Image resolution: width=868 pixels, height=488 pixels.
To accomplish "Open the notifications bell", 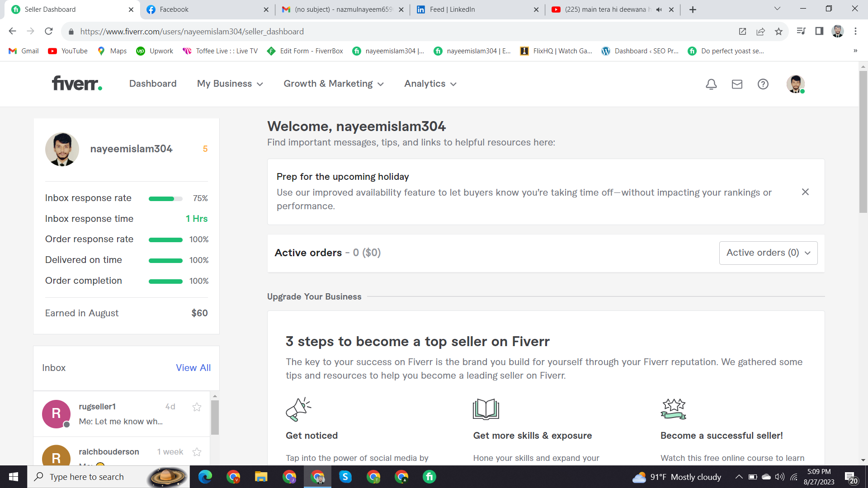I will click(x=711, y=84).
